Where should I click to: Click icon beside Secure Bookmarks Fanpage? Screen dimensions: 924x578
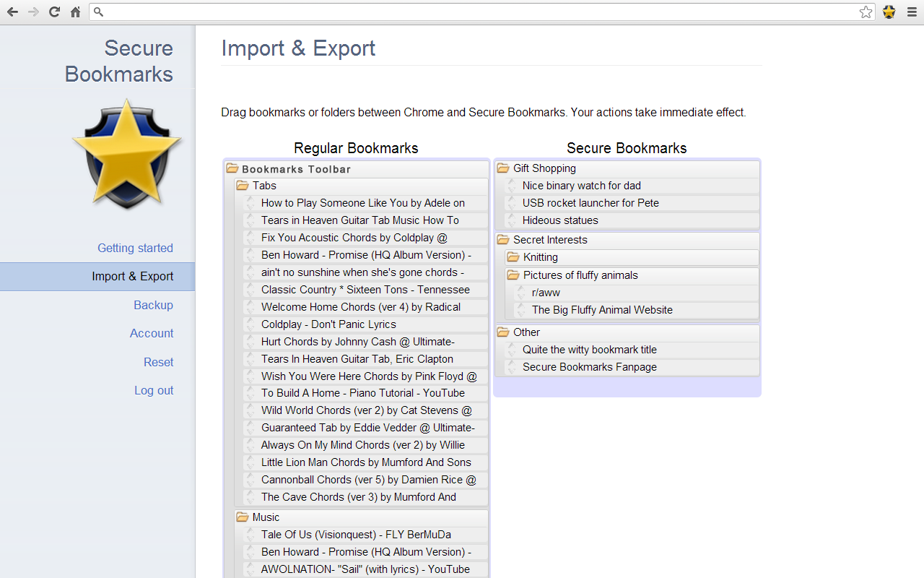(512, 367)
